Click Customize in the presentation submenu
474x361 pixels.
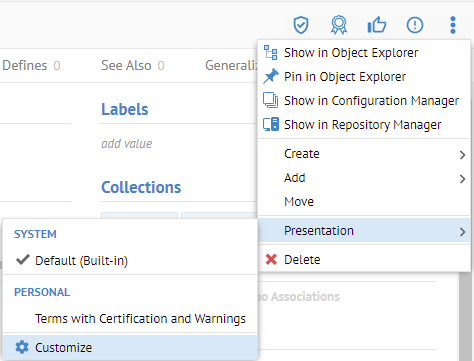click(x=130, y=347)
